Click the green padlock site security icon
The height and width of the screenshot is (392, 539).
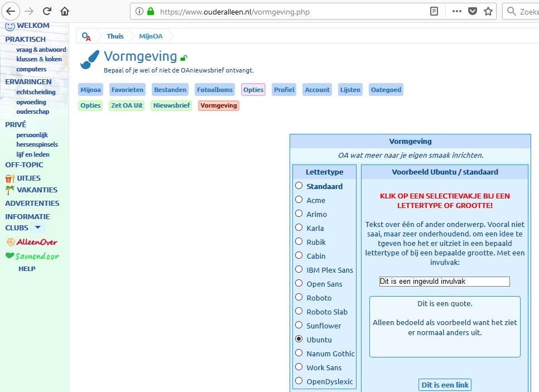150,11
